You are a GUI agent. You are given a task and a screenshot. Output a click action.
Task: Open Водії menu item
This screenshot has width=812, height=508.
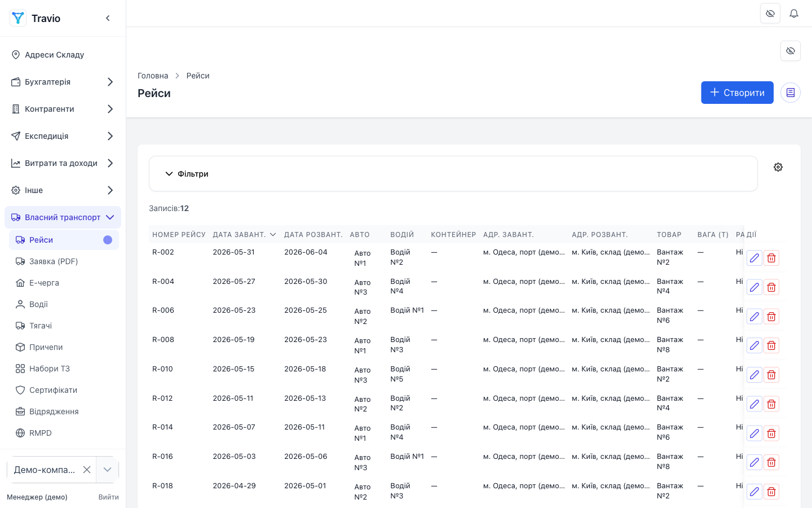click(64, 304)
